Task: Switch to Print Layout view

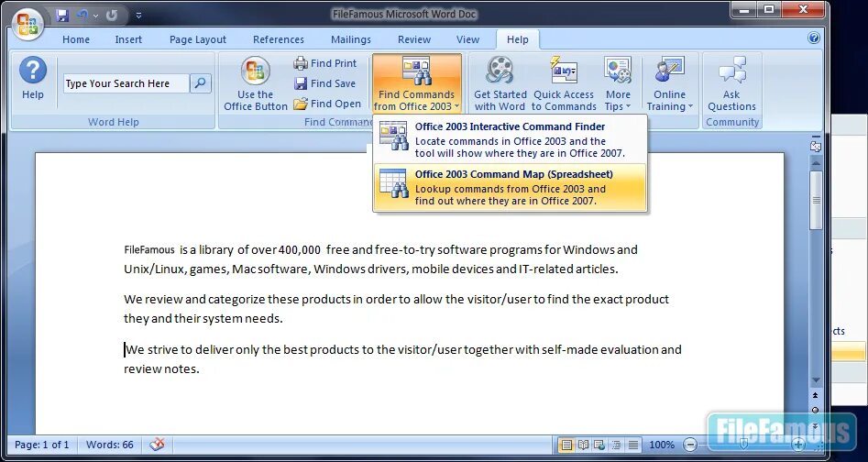Action: click(x=566, y=445)
